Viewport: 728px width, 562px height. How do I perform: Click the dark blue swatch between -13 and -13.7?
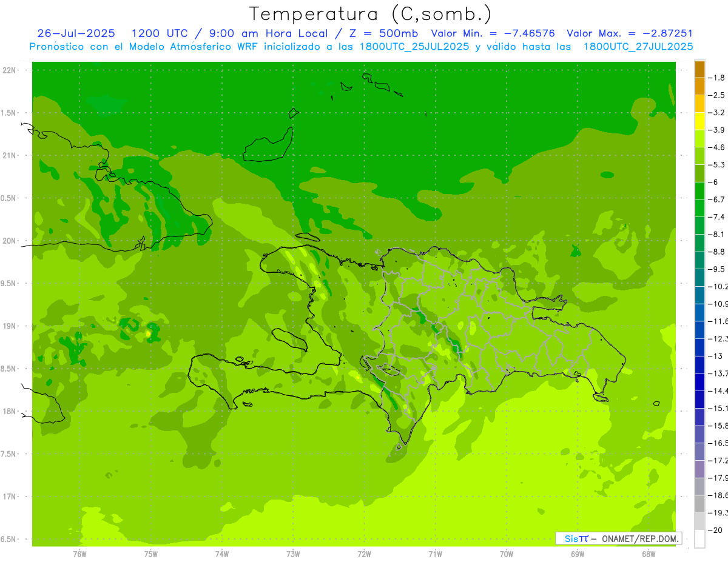pos(699,364)
